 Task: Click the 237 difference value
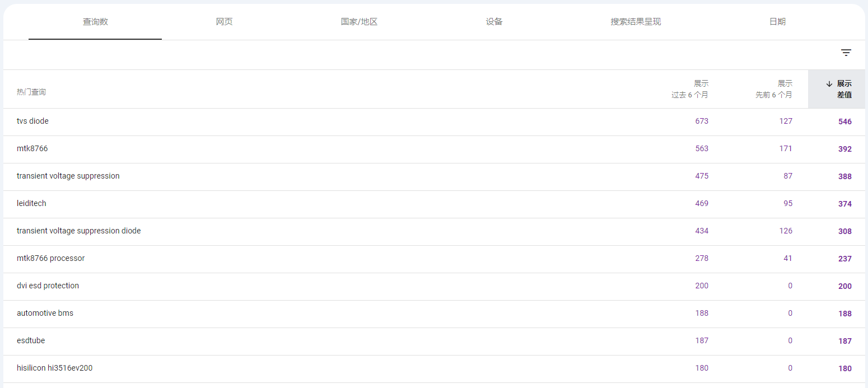[x=845, y=259]
